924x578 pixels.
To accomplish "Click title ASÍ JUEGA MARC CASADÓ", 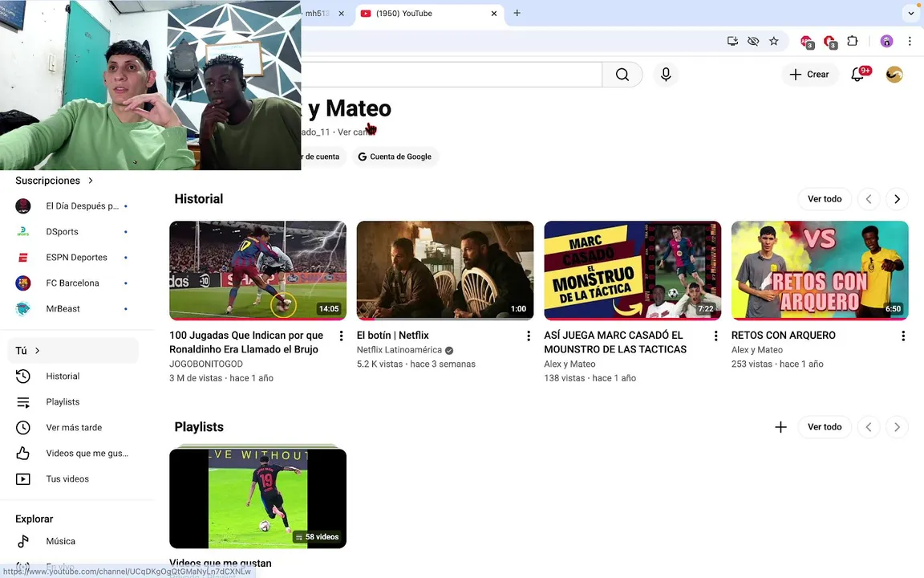I will 615,342.
